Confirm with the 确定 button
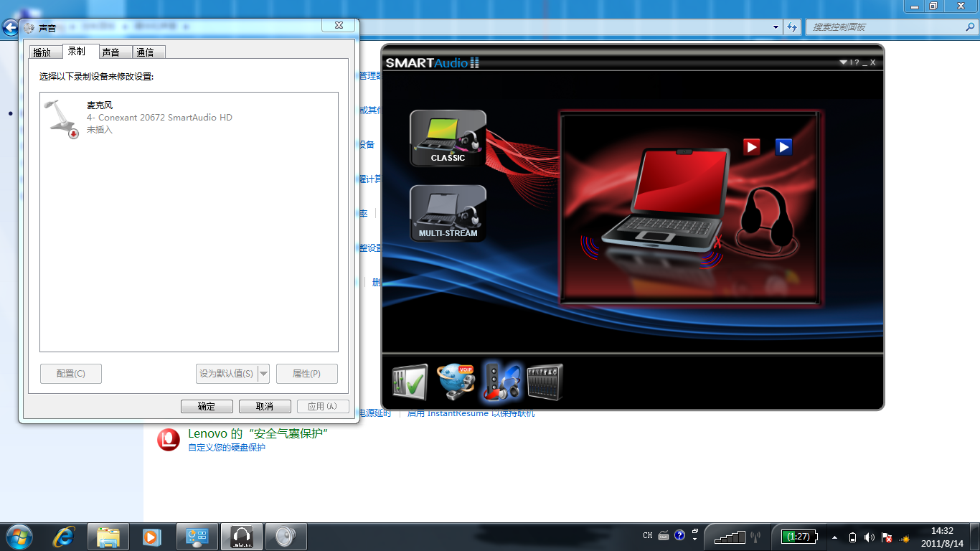 pyautogui.click(x=207, y=406)
